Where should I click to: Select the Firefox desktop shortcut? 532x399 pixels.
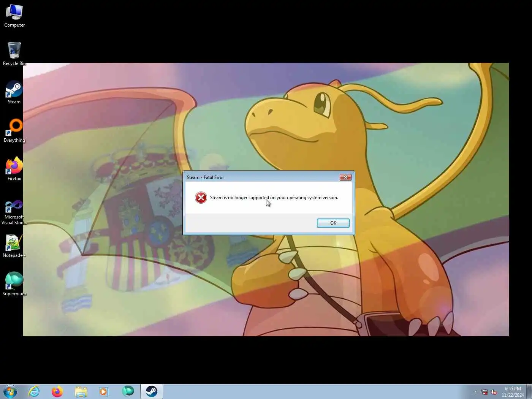pos(14,169)
